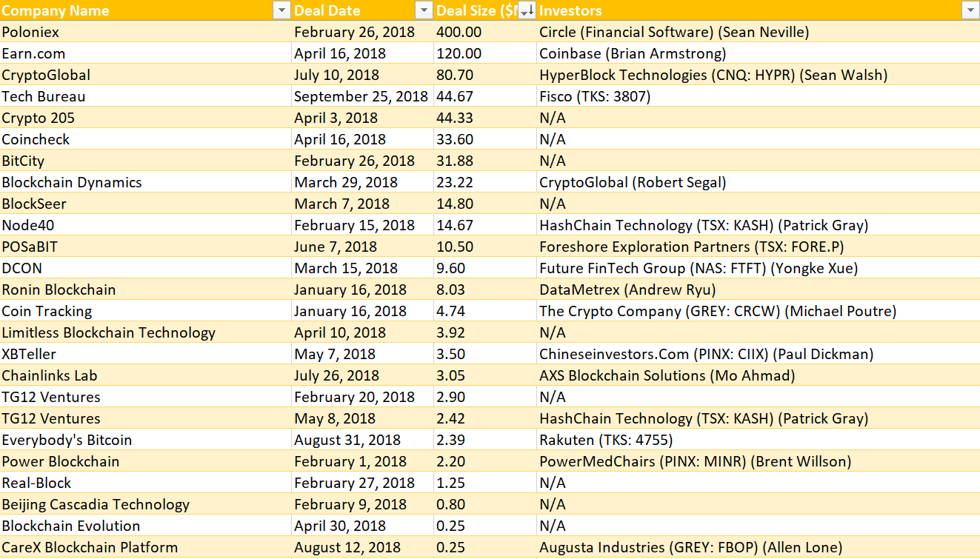The image size is (980, 559).
Task: Click the XBTeller cell
Action: coord(146,354)
